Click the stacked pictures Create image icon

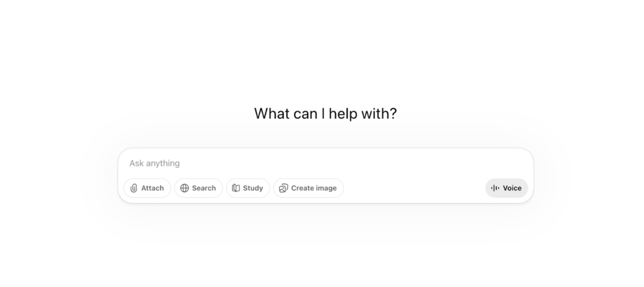[283, 188]
